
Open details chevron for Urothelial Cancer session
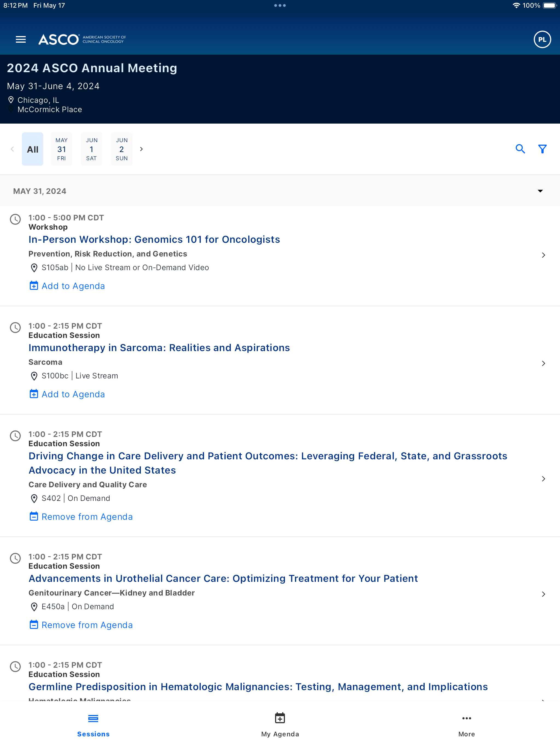(543, 594)
